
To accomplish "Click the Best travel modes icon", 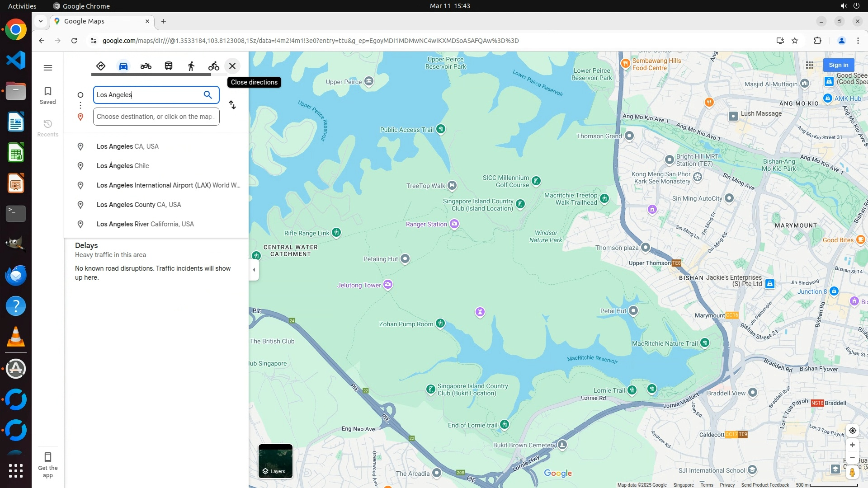I will (101, 66).
